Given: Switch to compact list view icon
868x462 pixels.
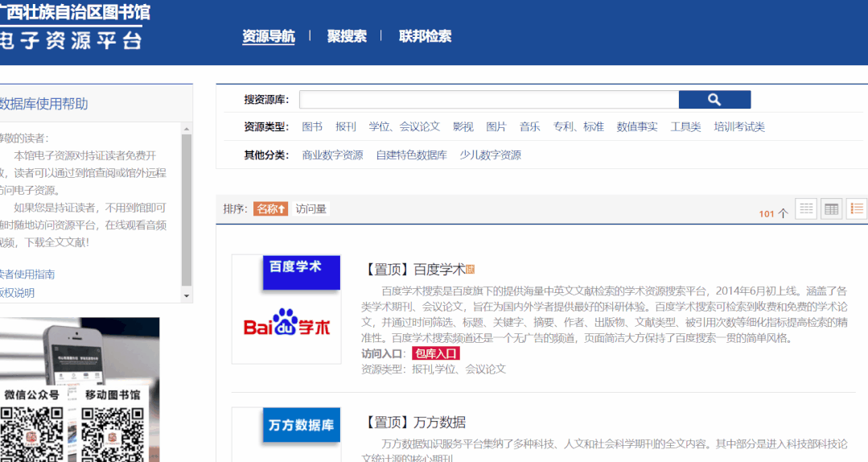Looking at the screenshot, I should pyautogui.click(x=806, y=208).
